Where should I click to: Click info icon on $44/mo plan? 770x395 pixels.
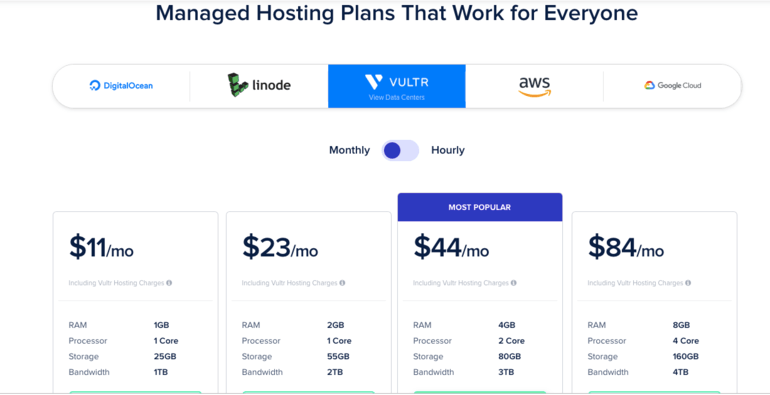click(514, 283)
